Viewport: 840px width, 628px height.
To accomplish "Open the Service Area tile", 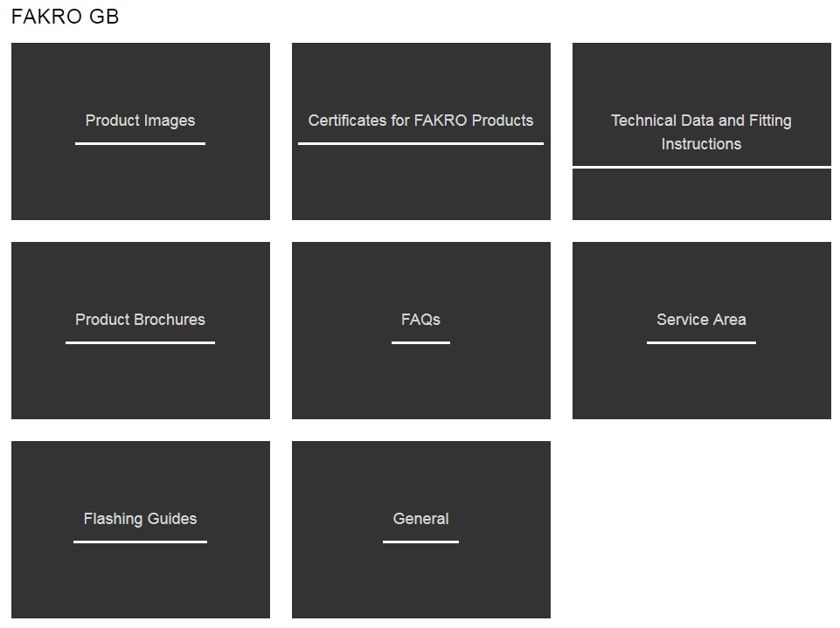I will point(702,330).
